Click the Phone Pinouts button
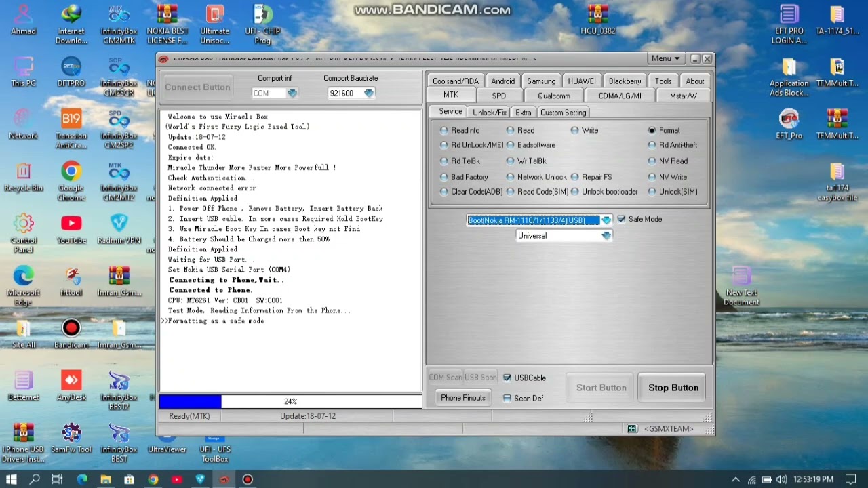 463,398
